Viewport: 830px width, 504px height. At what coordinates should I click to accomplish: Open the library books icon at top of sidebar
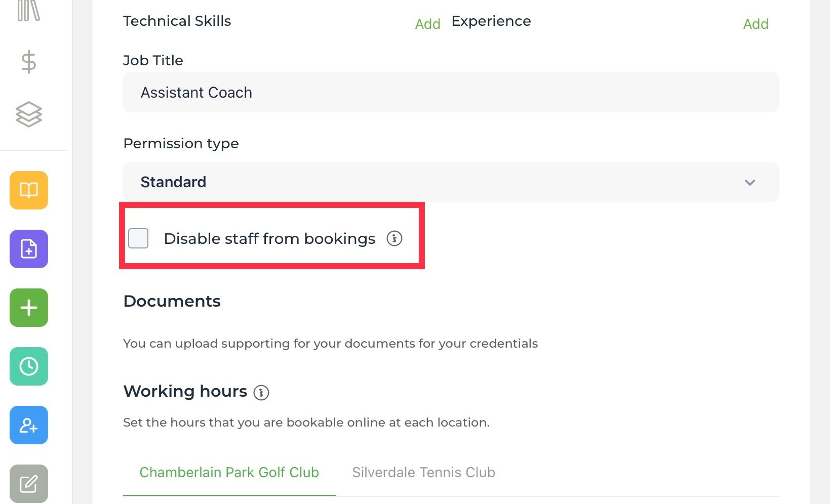pos(28,10)
